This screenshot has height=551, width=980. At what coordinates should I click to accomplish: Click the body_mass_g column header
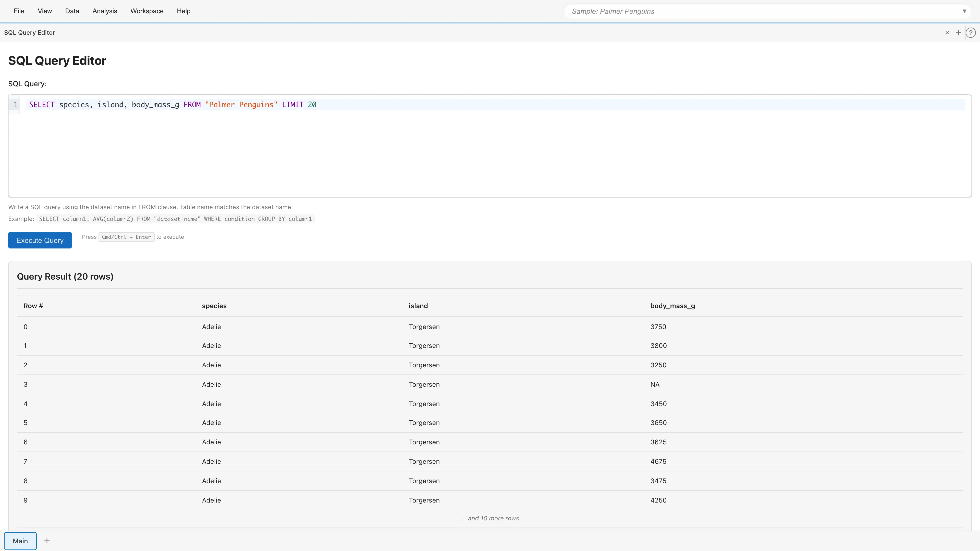(672, 306)
